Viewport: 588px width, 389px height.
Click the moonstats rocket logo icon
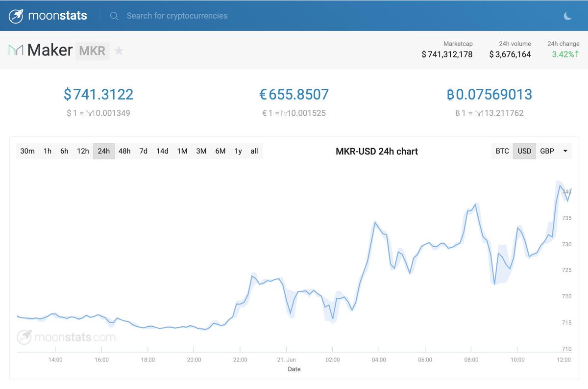[17, 16]
